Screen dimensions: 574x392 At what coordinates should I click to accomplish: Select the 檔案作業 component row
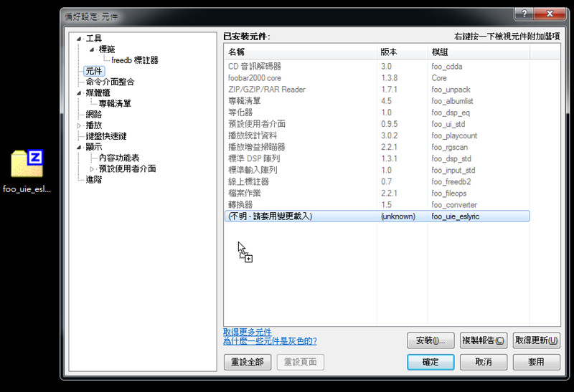point(377,193)
